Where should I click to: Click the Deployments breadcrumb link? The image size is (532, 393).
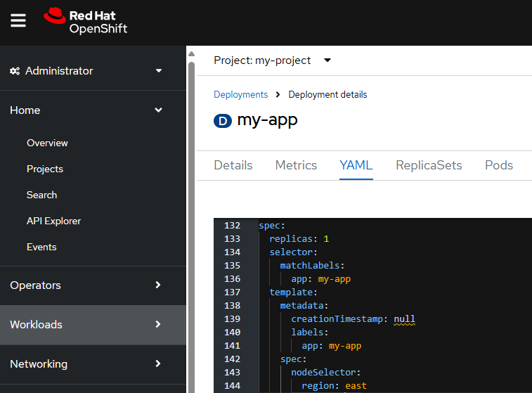[x=240, y=94]
